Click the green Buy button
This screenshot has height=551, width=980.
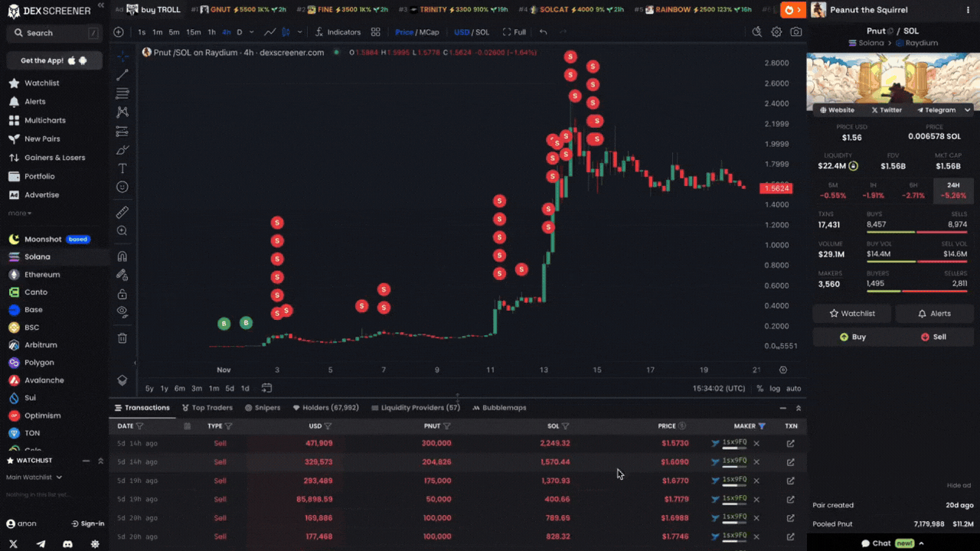852,337
